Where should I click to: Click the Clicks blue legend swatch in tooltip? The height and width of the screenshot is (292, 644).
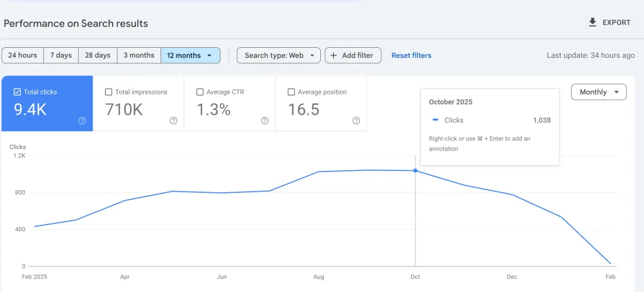[x=435, y=120]
